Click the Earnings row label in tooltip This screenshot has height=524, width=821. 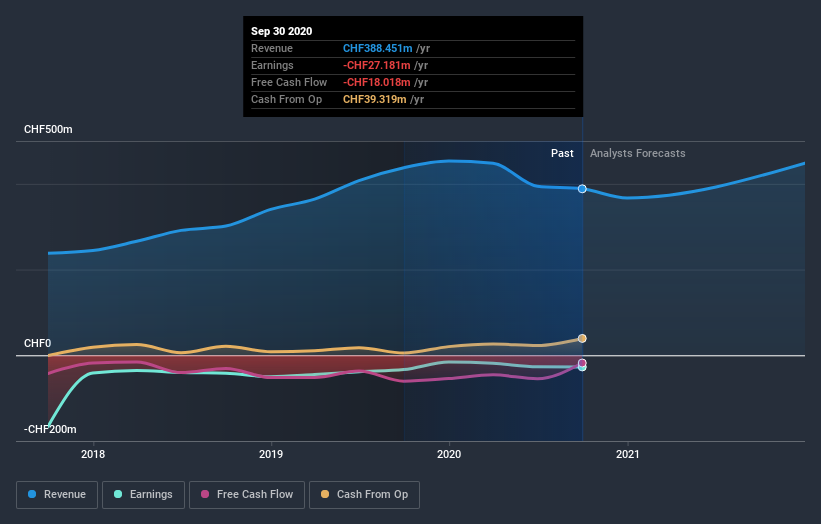point(272,65)
